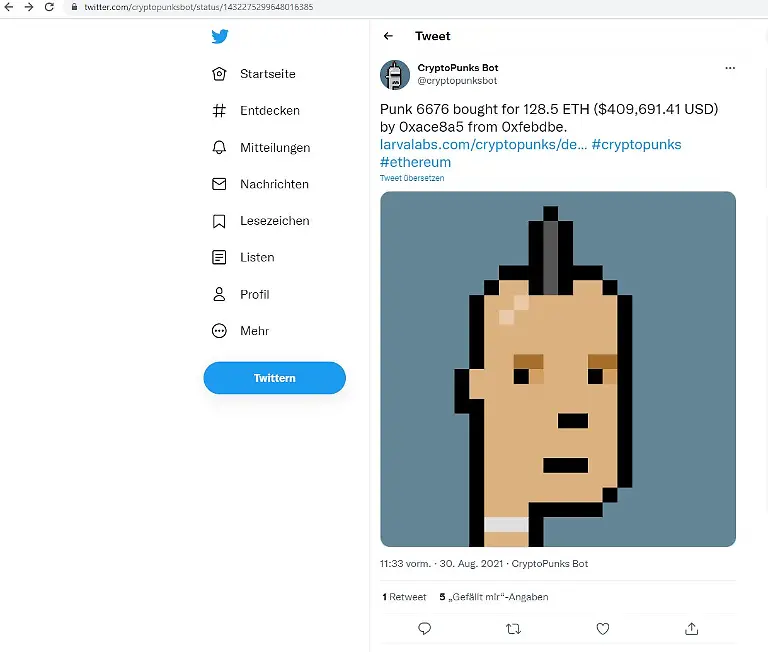Go to Startseite in sidebar
Screen dimensions: 768x652
coord(267,74)
